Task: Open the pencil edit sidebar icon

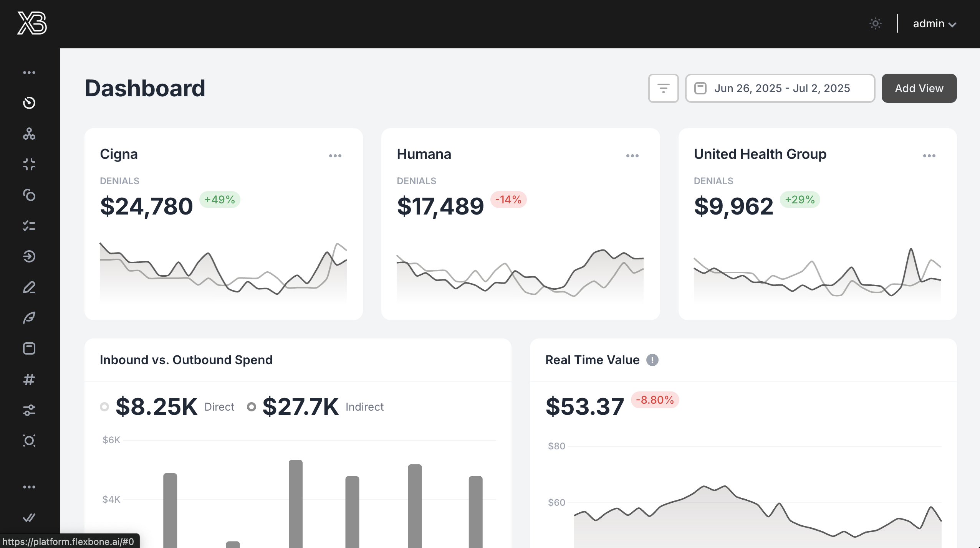Action: tap(29, 287)
